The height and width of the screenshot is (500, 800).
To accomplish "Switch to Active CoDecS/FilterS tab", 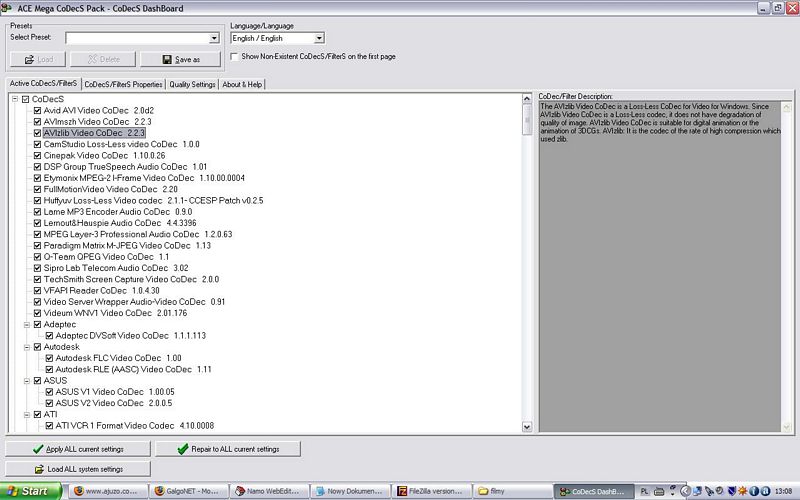I will [x=43, y=83].
